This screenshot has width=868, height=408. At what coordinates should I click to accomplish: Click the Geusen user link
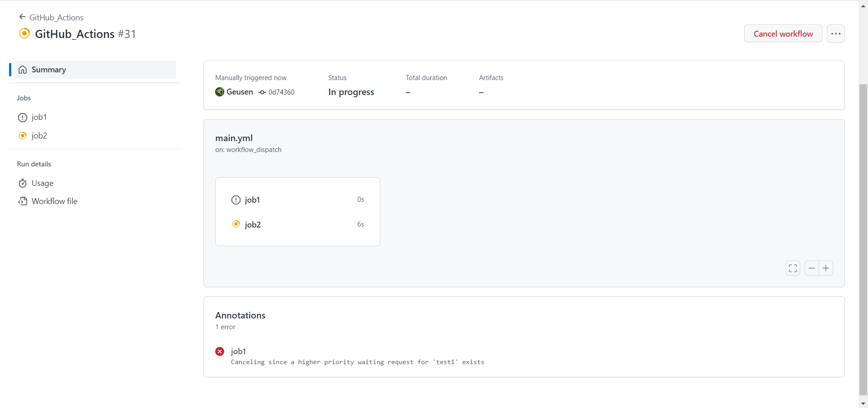click(240, 92)
